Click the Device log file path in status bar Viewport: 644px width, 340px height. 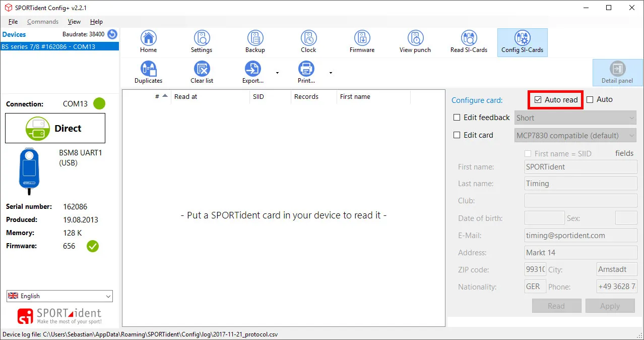tap(140, 334)
